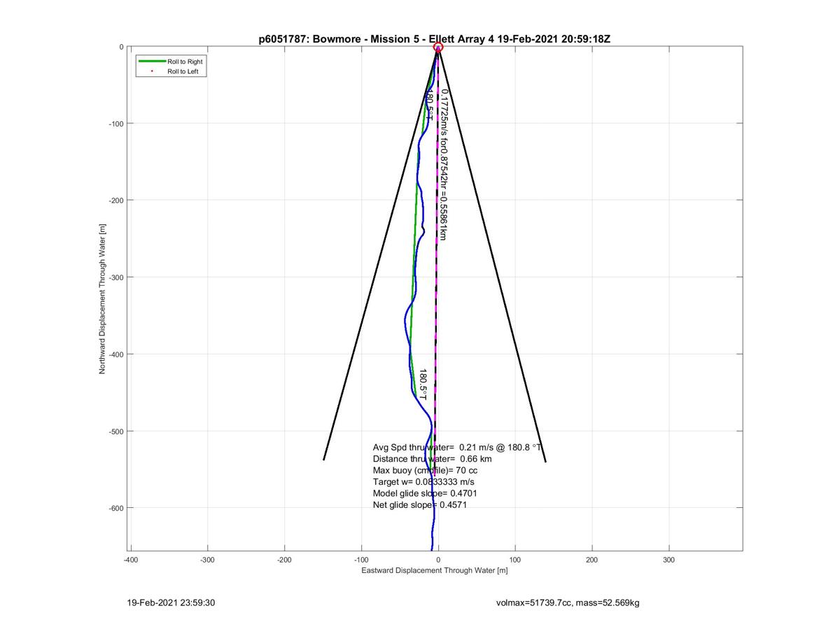Click the red dot sample in the legend
Screen dimensions: 840x620
pyautogui.click(x=152, y=71)
